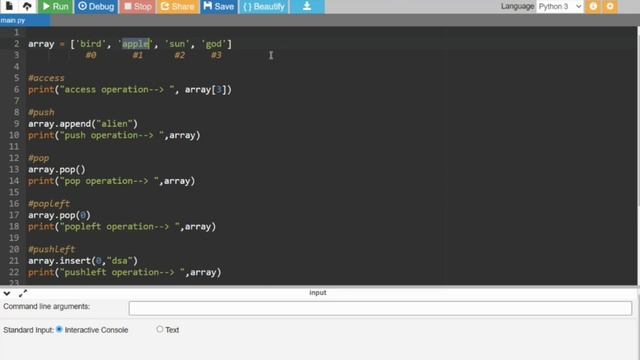Click print pop operation line
The height and width of the screenshot is (360, 640).
(111, 181)
